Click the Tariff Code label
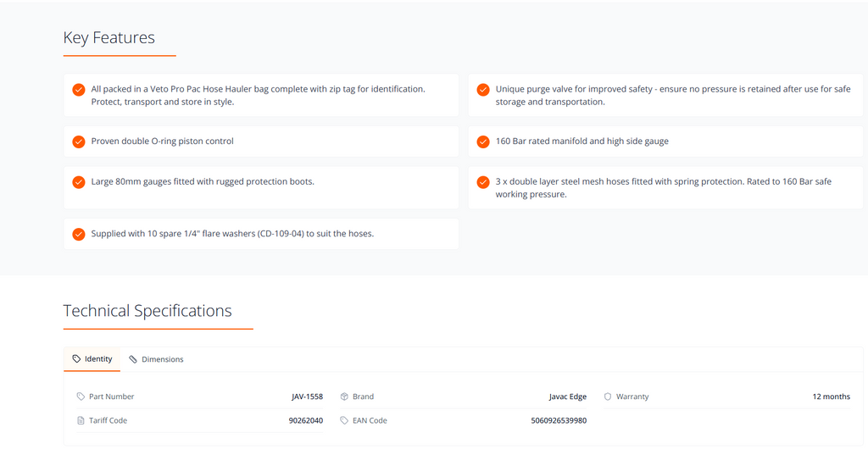 (108, 420)
